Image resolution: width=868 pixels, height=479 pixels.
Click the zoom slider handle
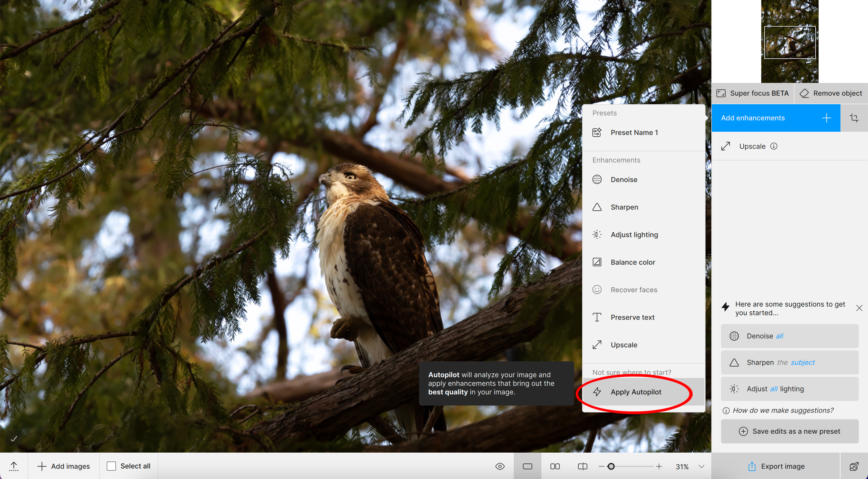tap(611, 466)
